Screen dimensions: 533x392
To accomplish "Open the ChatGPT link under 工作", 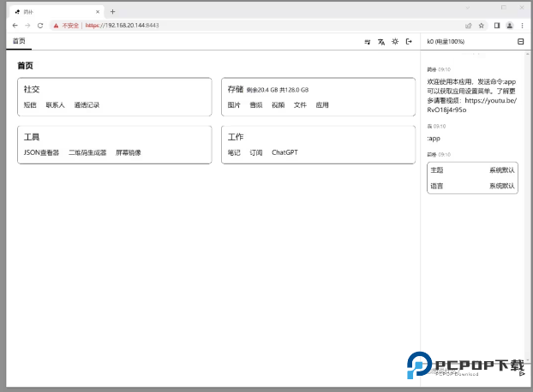I will pos(284,152).
